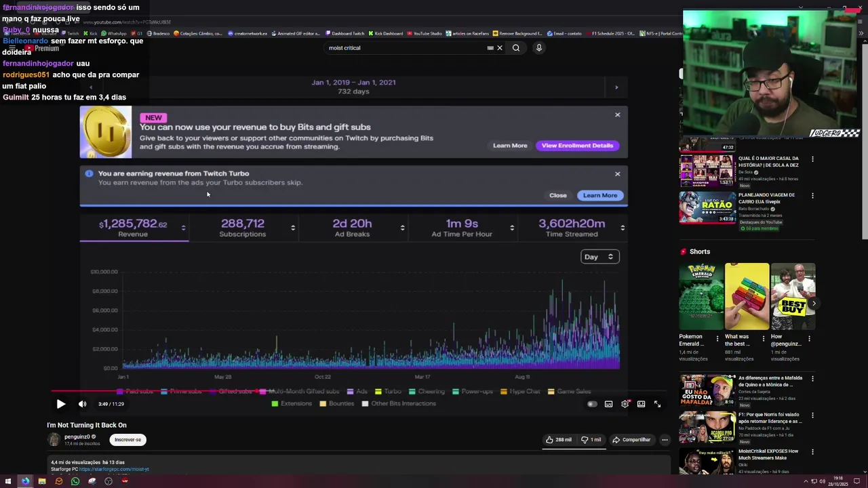The image size is (868, 488).
Task: Show next Shorts with the arrow
Action: click(814, 303)
